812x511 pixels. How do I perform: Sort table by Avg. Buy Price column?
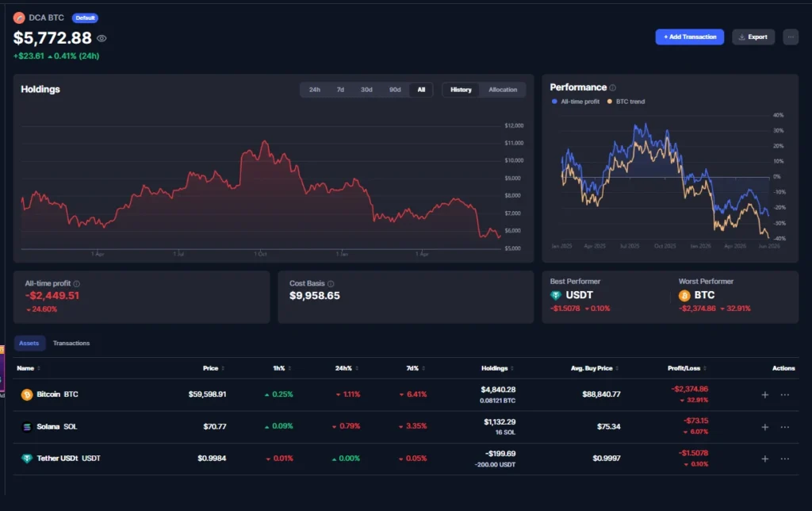coord(595,368)
